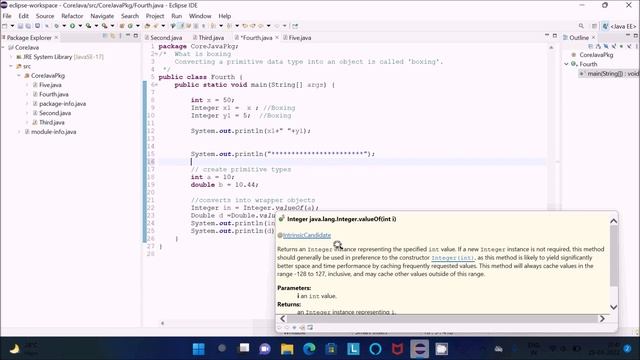Open Microsoft Edge from the taskbar
The height and width of the screenshot is (360, 640).
(x=309, y=349)
